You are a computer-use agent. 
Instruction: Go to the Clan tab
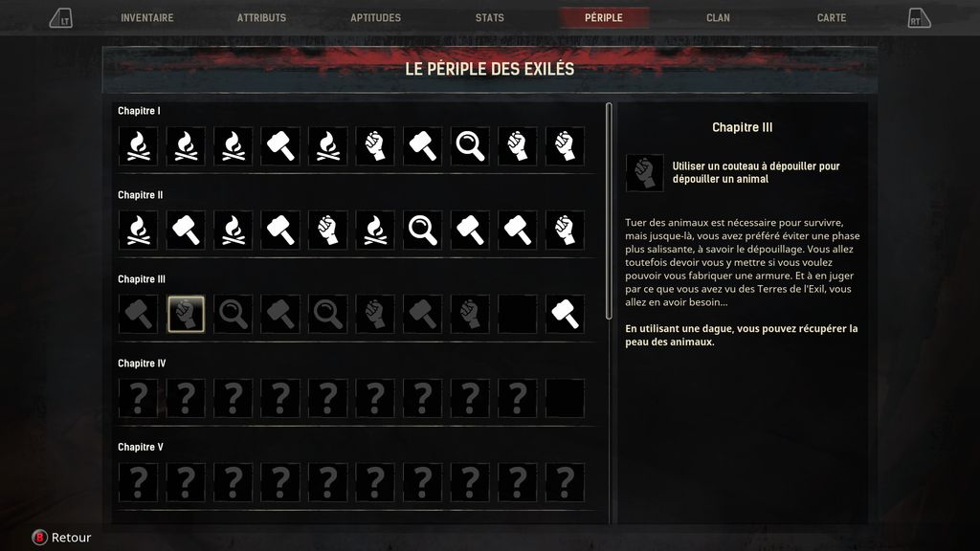718,17
